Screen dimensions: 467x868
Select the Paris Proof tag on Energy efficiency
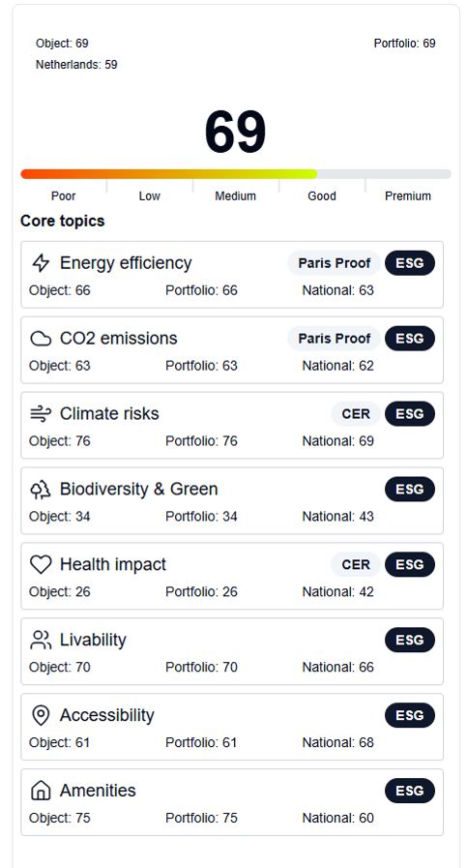point(335,263)
